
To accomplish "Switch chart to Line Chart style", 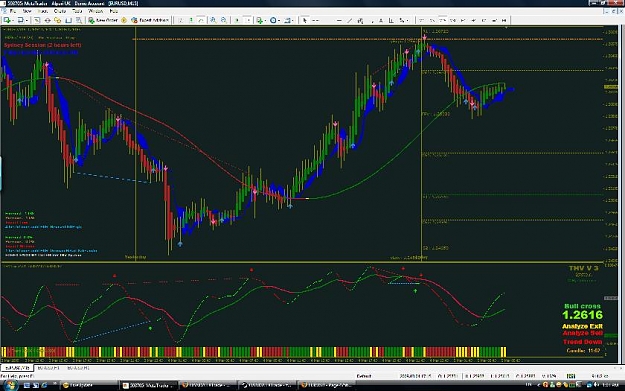I will click(x=201, y=20).
